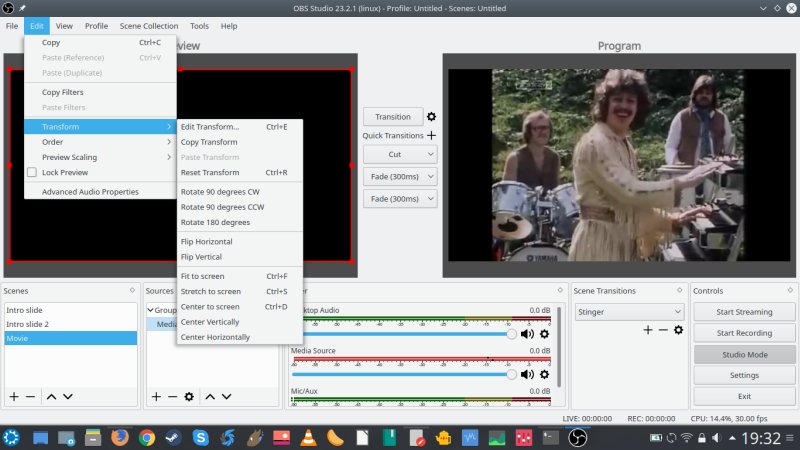Open the Cut quick transition dropdown
The height and width of the screenshot is (450, 800).
(x=399, y=155)
